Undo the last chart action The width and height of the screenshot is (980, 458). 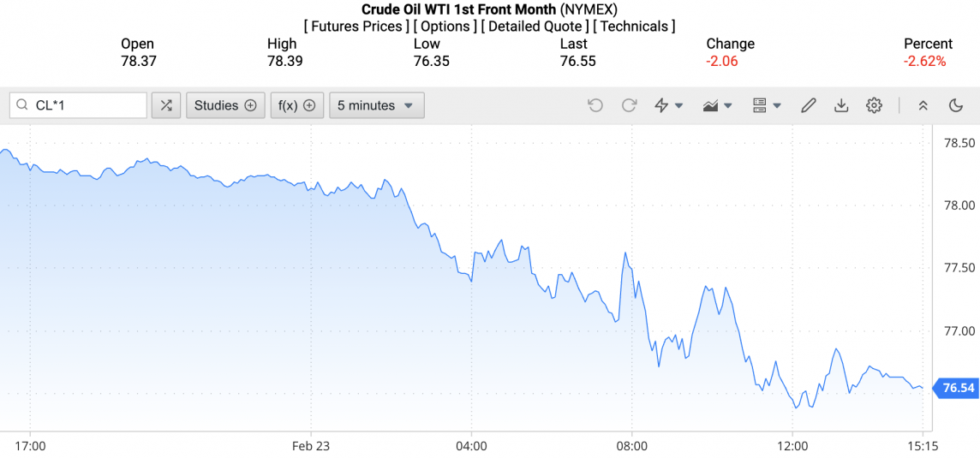point(595,105)
